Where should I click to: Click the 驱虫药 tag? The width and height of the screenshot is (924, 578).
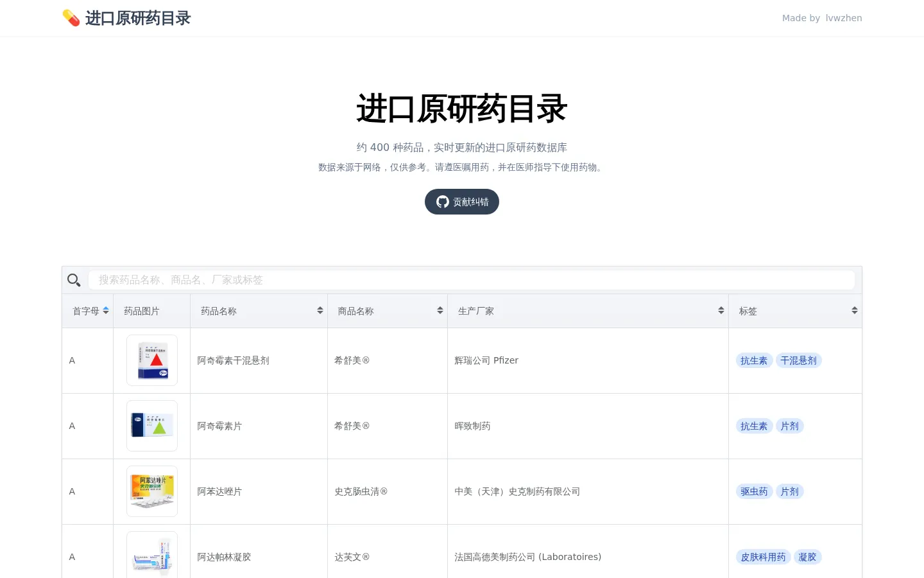point(754,491)
